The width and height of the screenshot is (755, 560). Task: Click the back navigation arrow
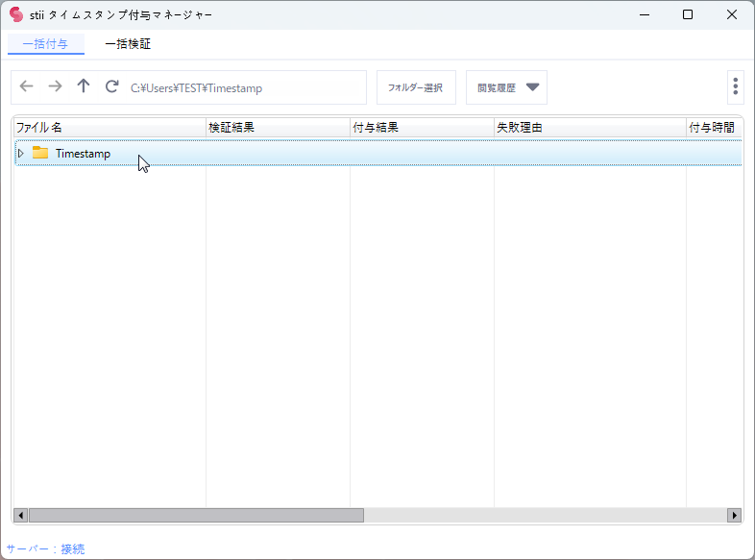tap(26, 86)
